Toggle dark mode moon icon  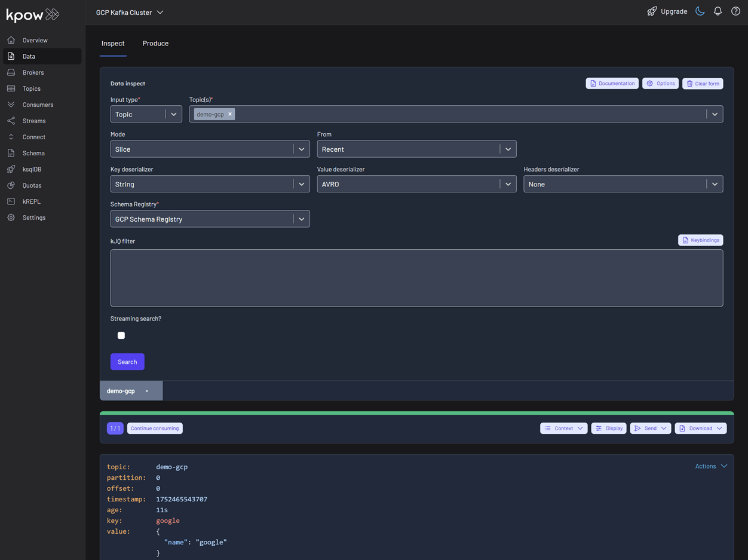pyautogui.click(x=700, y=11)
